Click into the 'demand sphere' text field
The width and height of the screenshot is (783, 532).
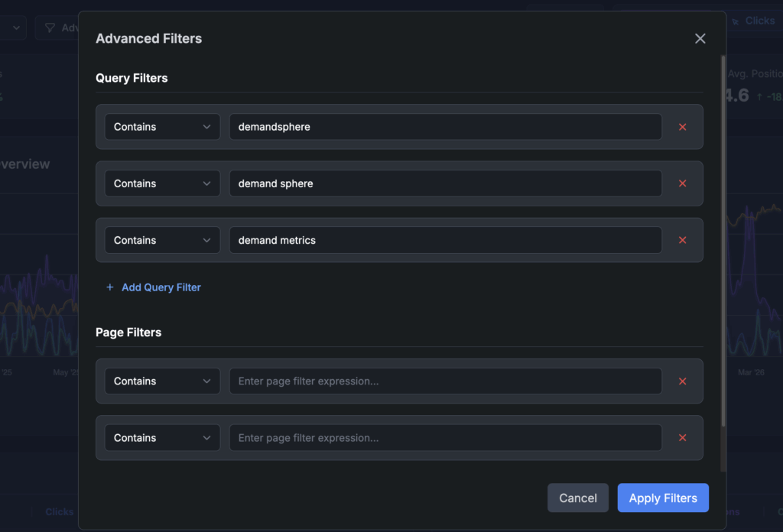pos(445,183)
